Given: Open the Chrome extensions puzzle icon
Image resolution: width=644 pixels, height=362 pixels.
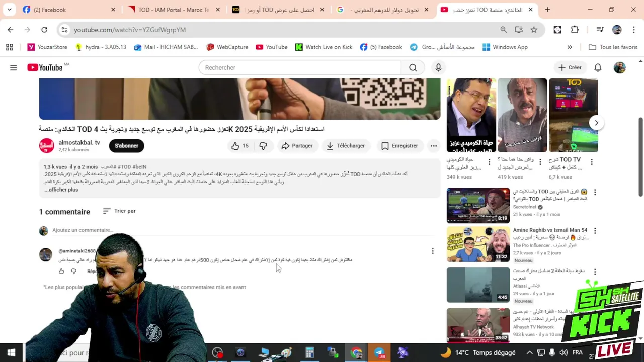Looking at the screenshot, I should 575,30.
